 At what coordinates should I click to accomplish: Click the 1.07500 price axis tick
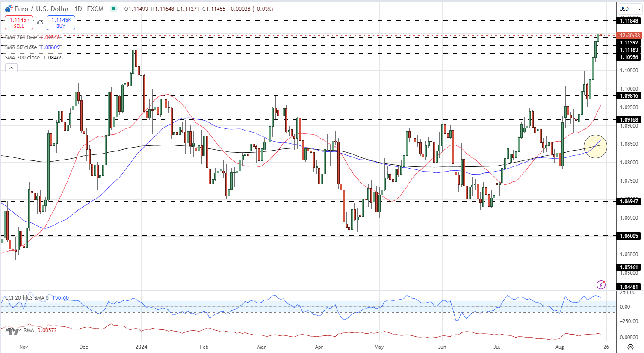point(629,181)
